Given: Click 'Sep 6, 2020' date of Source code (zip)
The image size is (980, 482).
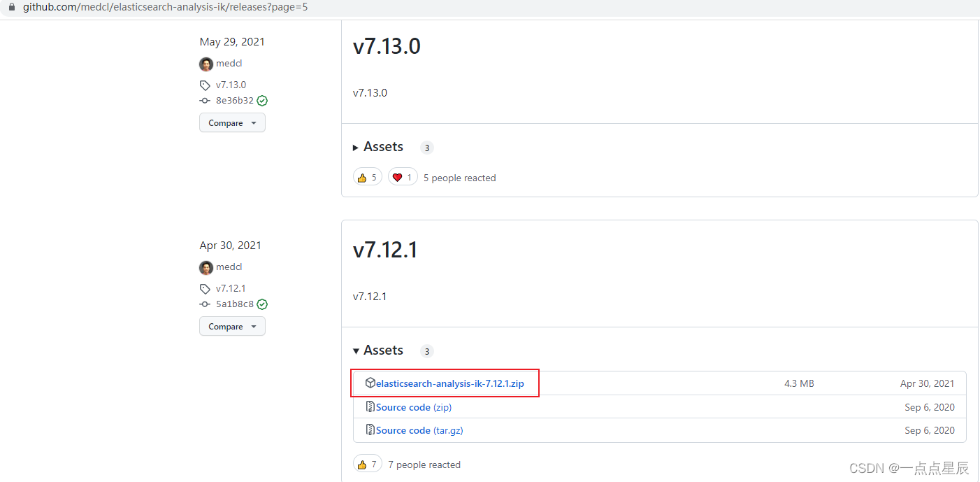Looking at the screenshot, I should coord(930,407).
